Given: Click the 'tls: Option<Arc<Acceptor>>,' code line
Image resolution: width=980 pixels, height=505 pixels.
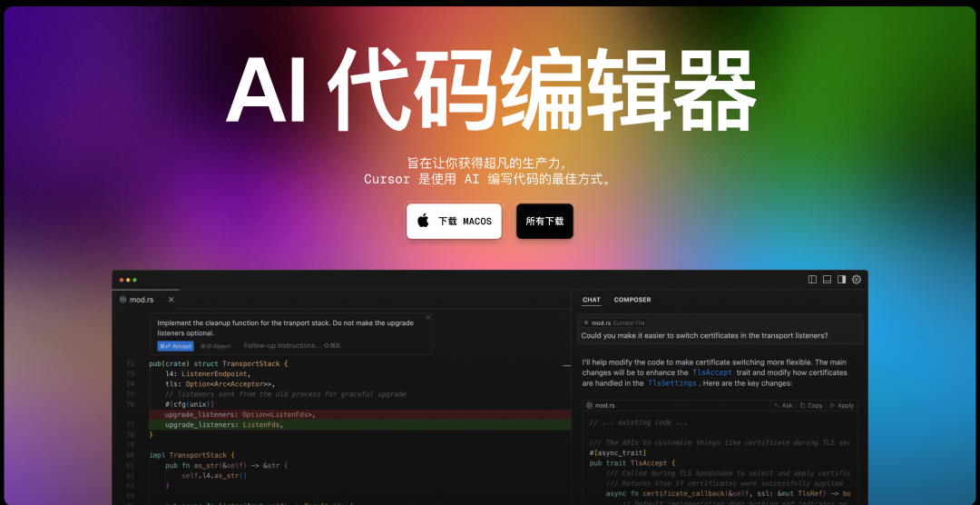Looking at the screenshot, I should 220,383.
